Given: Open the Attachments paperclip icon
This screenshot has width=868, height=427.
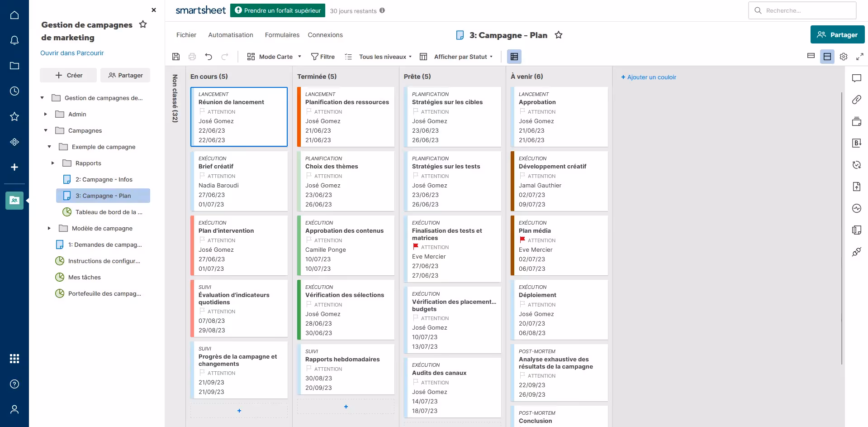Looking at the screenshot, I should [x=856, y=100].
